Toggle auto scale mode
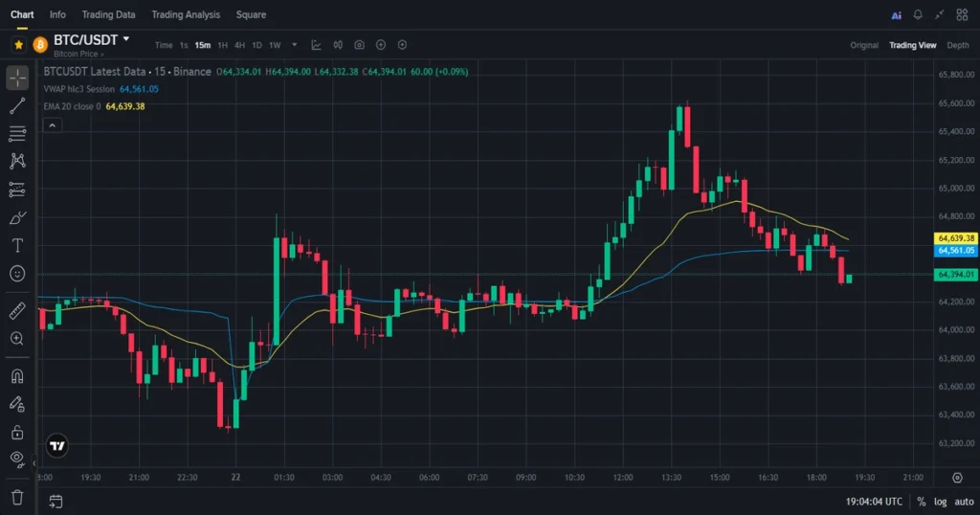This screenshot has width=980, height=515. tap(964, 502)
